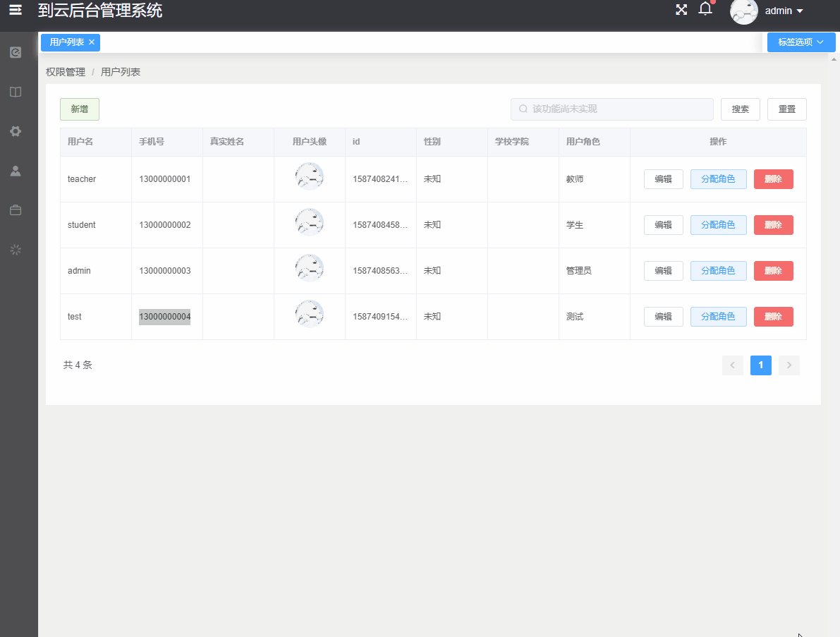Click 删除 for student row
Screen dimensions: 840x637
tap(774, 225)
